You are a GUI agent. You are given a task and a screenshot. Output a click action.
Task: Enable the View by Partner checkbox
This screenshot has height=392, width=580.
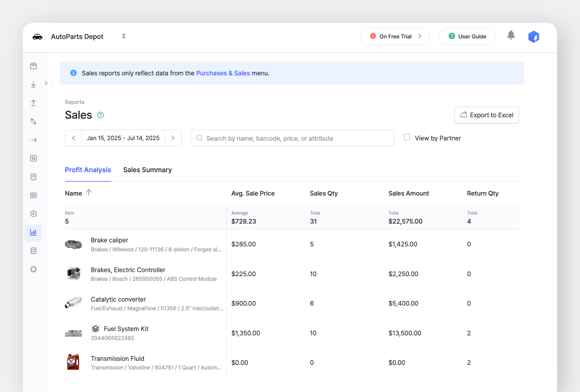coord(407,137)
